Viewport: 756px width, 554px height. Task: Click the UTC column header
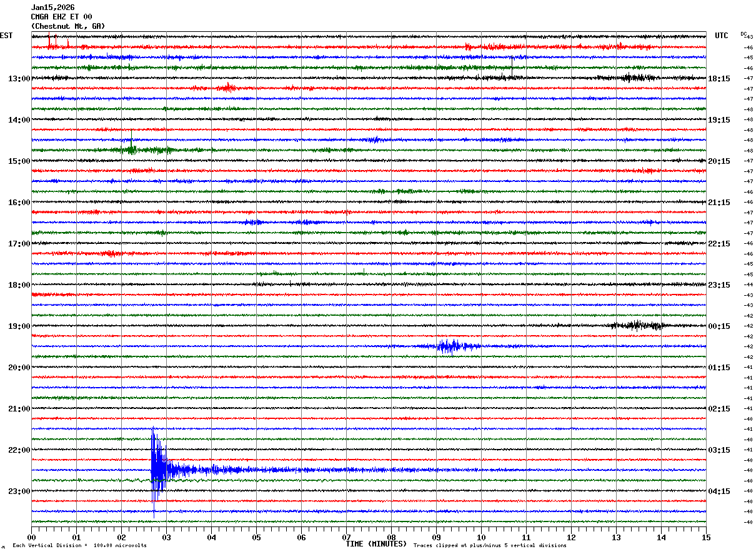click(x=722, y=36)
